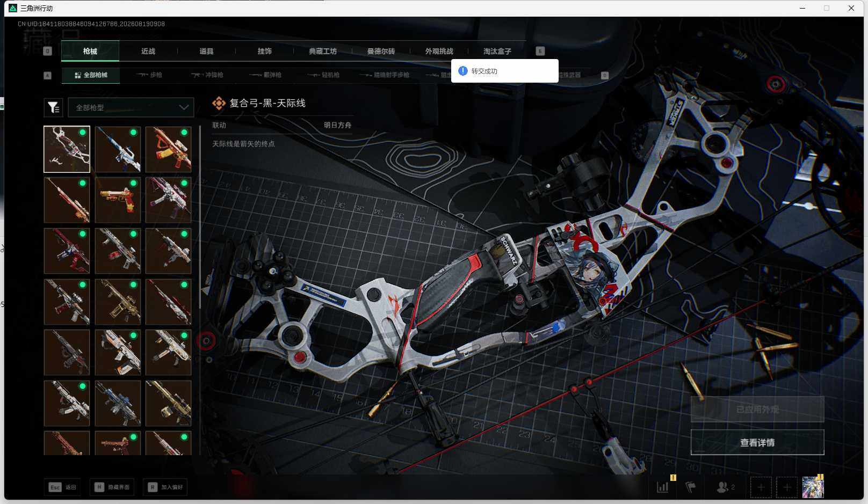Click the orange quality icon beside 复合弓-黑-天际线
868x504 pixels.
coord(219,103)
